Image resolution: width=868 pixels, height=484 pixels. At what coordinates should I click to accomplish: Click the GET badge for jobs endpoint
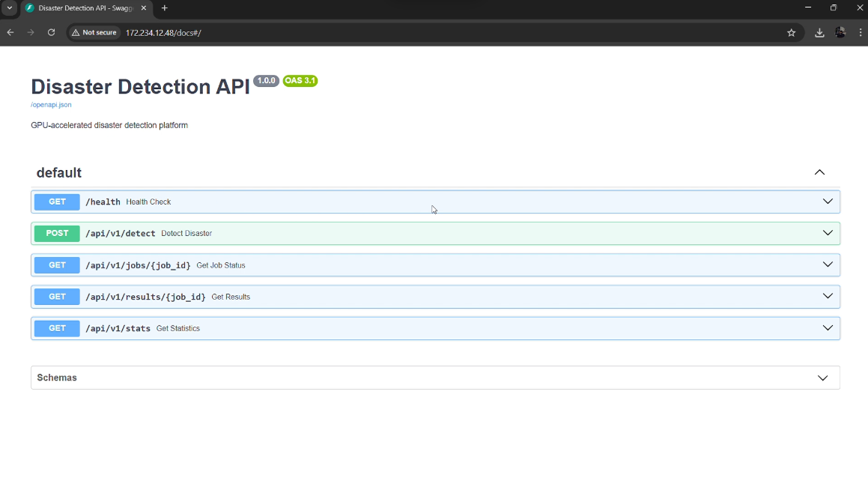[x=57, y=265]
